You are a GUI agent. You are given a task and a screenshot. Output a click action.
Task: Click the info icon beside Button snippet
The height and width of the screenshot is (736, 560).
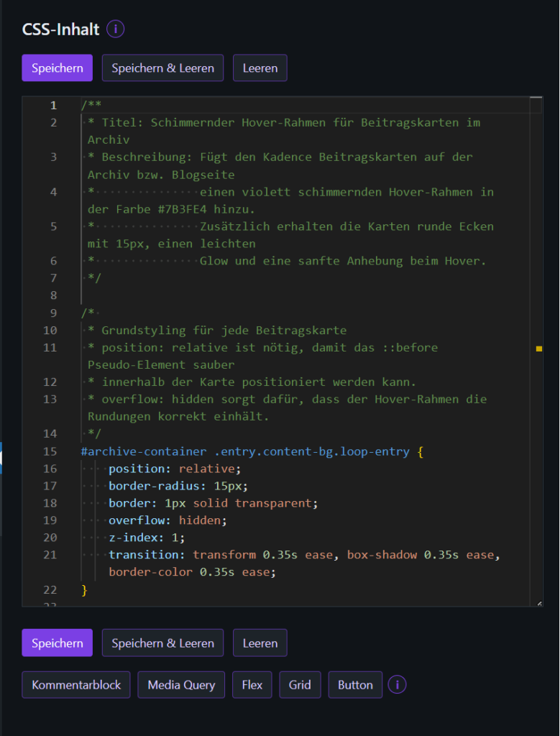pyautogui.click(x=397, y=684)
